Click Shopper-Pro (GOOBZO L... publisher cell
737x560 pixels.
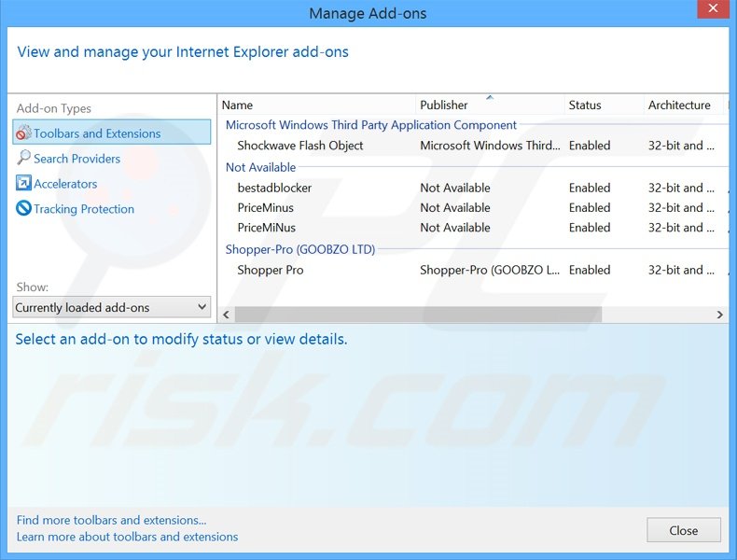pos(490,270)
